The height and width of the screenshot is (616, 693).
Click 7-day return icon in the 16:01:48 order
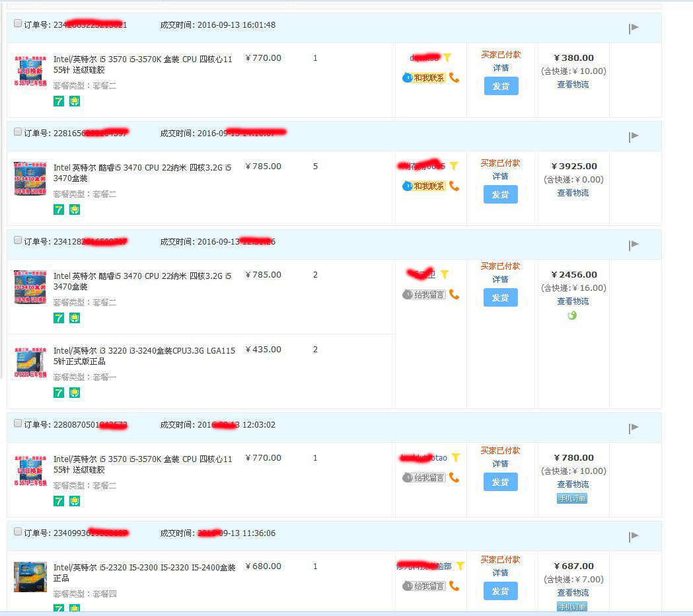tap(59, 101)
